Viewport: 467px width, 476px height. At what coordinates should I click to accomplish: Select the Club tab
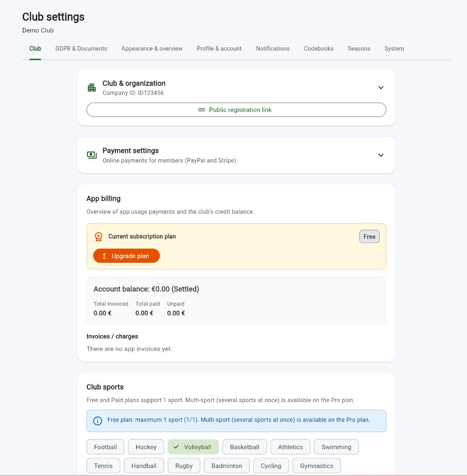pyautogui.click(x=35, y=48)
